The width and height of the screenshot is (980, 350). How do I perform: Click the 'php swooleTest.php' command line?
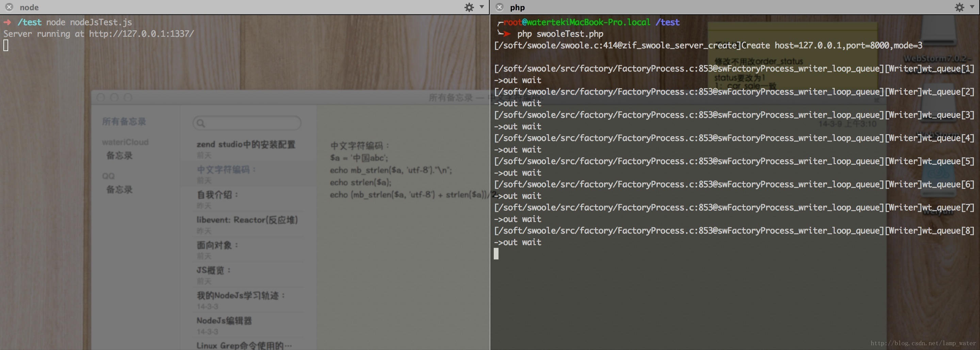[x=560, y=34]
